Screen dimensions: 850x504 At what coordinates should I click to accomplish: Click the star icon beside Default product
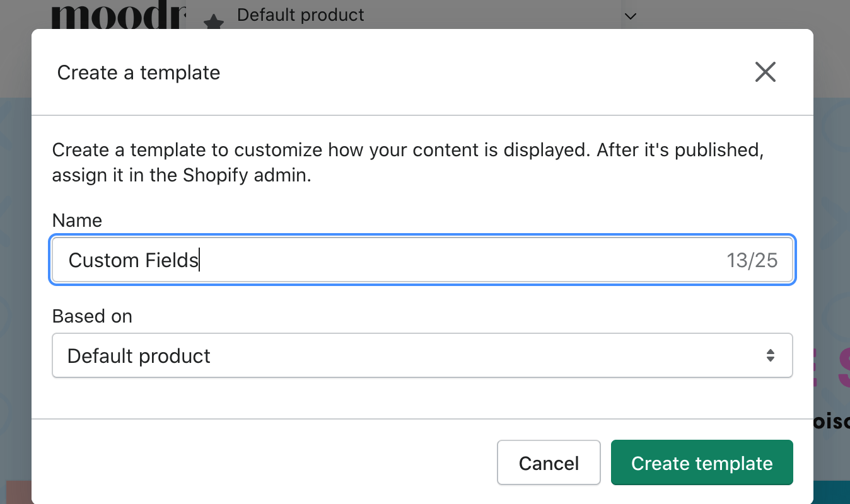pyautogui.click(x=214, y=23)
